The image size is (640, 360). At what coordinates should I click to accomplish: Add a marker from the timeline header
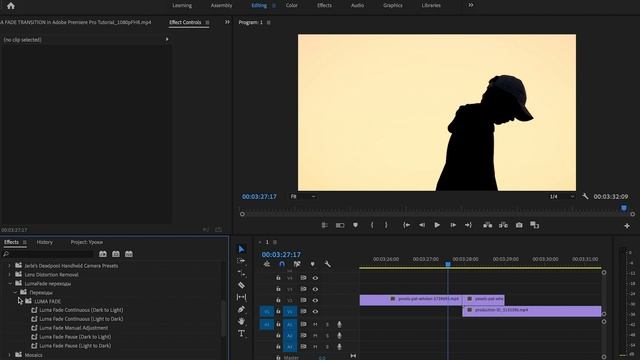[x=313, y=264]
